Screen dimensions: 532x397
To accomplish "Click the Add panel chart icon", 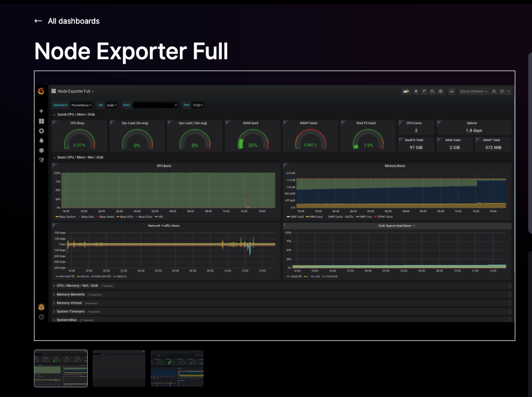I will (406, 91).
